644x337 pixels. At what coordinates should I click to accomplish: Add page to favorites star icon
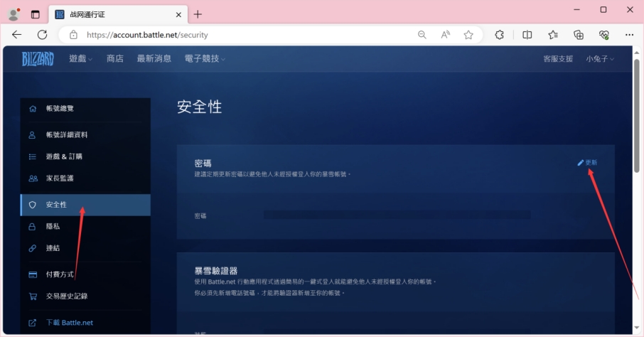coord(468,35)
